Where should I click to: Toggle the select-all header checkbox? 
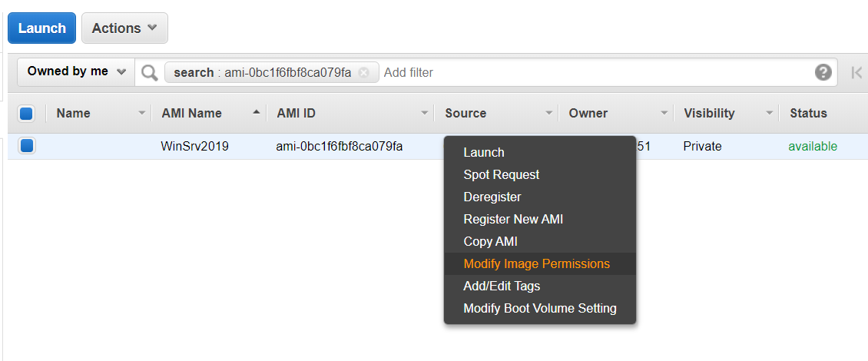(27, 114)
